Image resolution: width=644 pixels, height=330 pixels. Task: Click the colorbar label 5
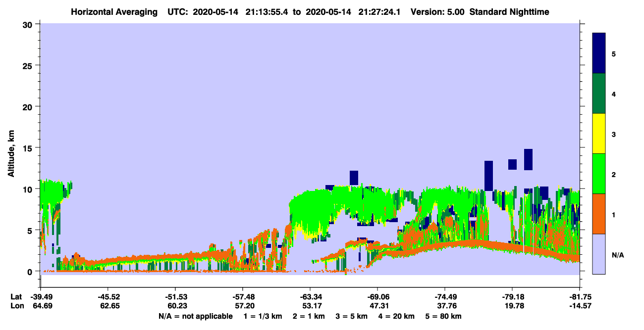pyautogui.click(x=614, y=53)
